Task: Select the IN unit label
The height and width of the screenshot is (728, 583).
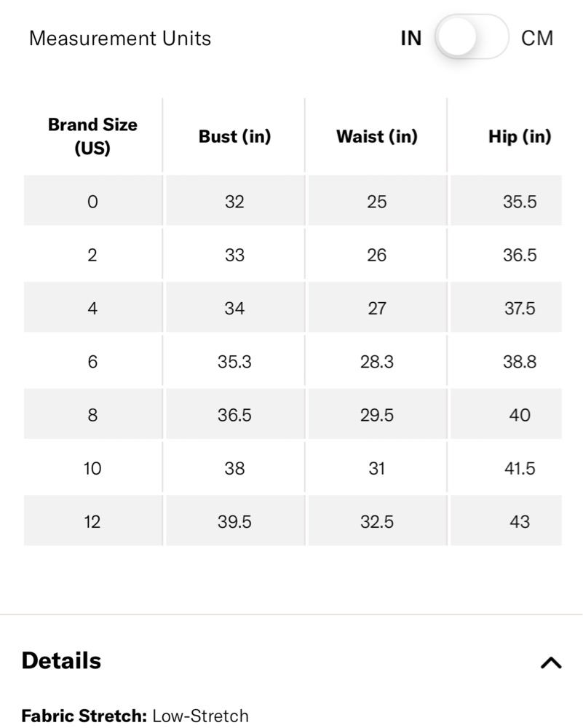Action: 411,38
